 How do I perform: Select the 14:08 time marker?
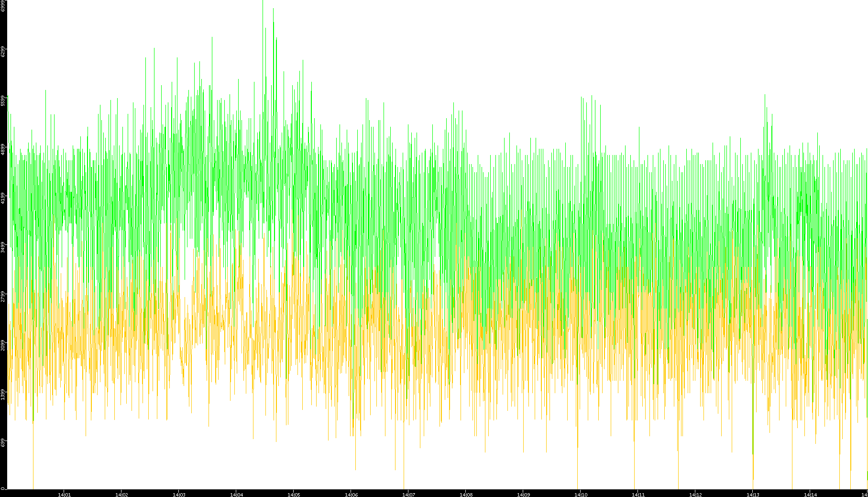(466, 494)
